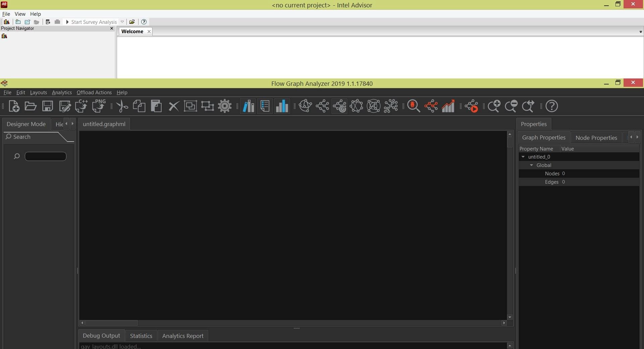Move Properties tabs with the right arrow
This screenshot has height=349, width=644.
(637, 137)
